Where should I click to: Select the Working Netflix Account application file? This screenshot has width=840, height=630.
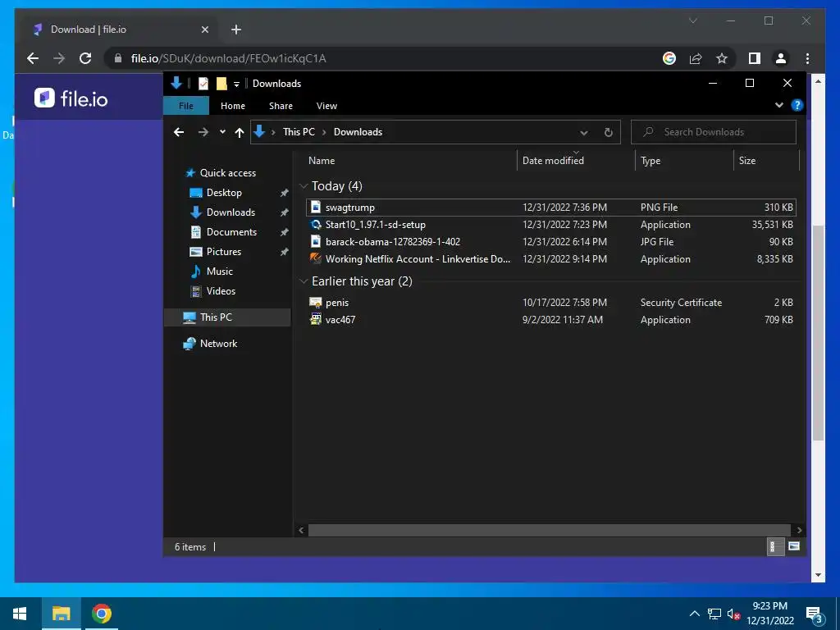point(551,258)
